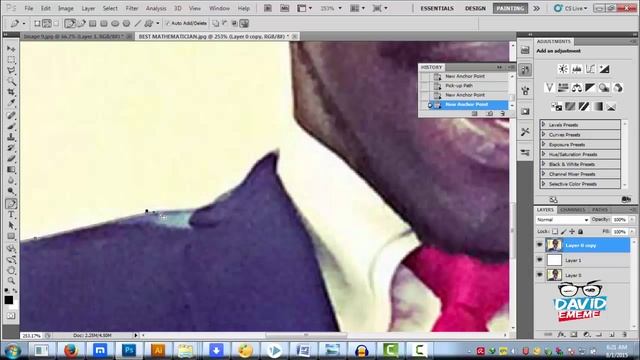
Task: Add a Color Balance adjustment
Action: pyautogui.click(x=577, y=87)
